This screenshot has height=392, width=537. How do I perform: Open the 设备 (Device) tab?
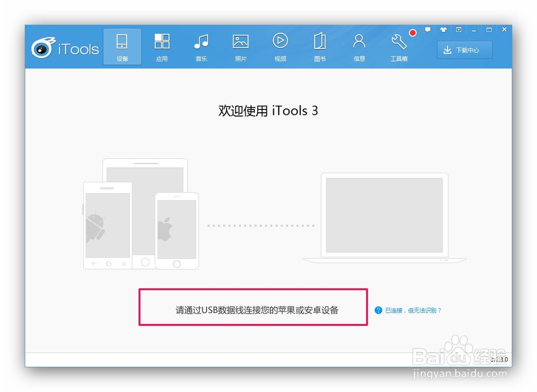point(122,47)
